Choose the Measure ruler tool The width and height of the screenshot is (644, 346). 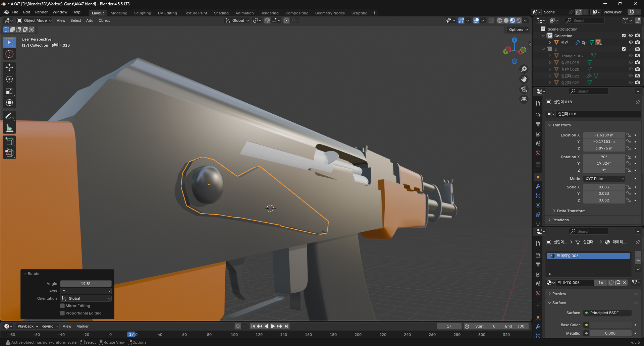click(9, 128)
